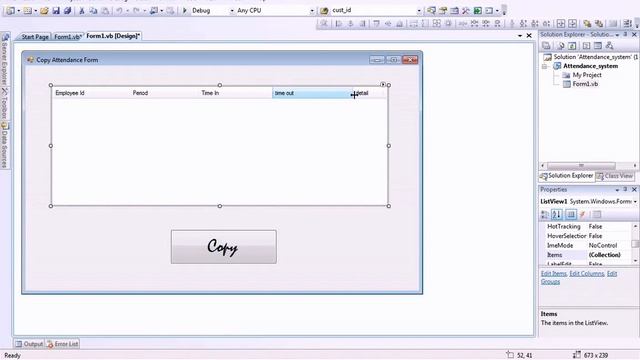
Task: Click View Designer icon in Solution Explorer toolbar
Action: click(x=598, y=46)
